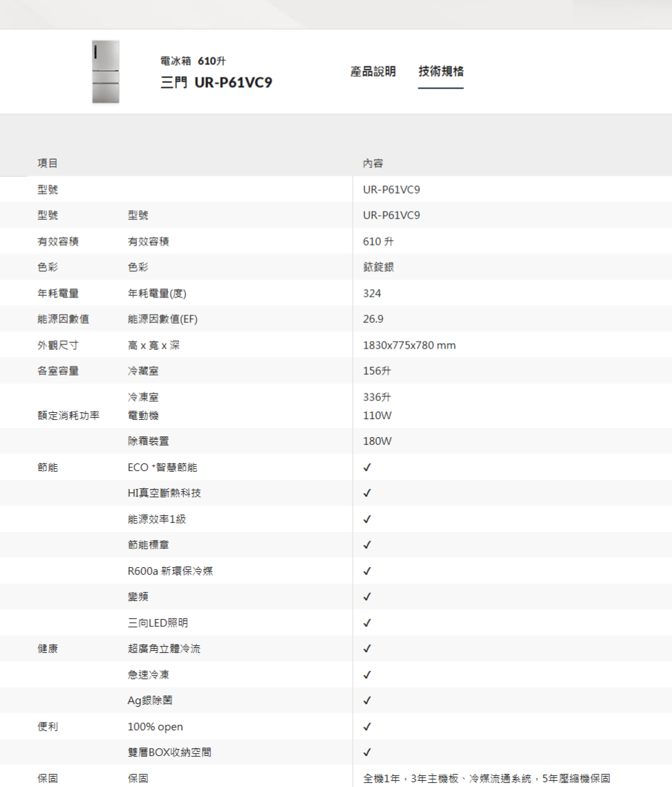Click the 銥錠銀 color value
The height and width of the screenshot is (787, 672).
tap(378, 267)
